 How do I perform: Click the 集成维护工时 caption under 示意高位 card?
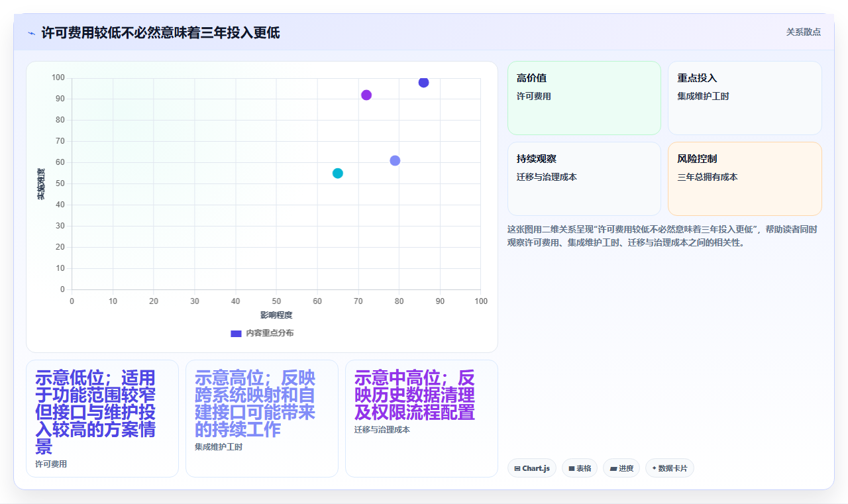(219, 447)
